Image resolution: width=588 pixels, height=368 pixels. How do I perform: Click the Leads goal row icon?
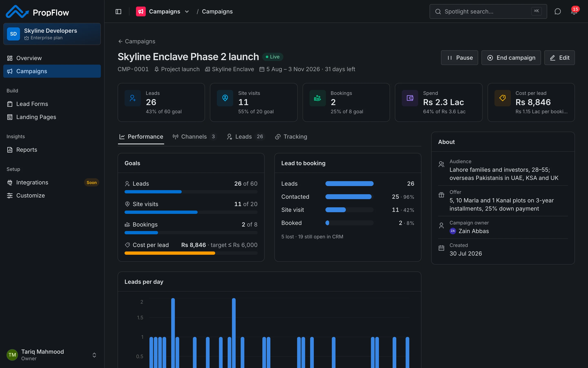127,184
